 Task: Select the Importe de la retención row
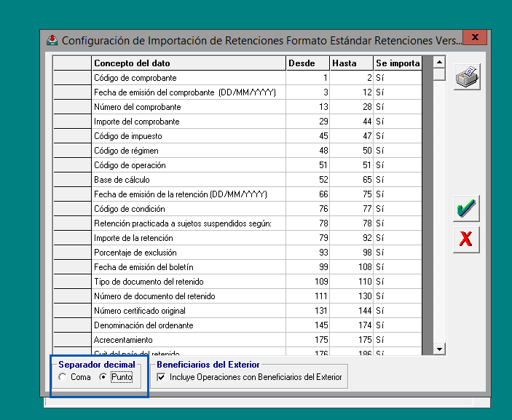click(x=189, y=238)
